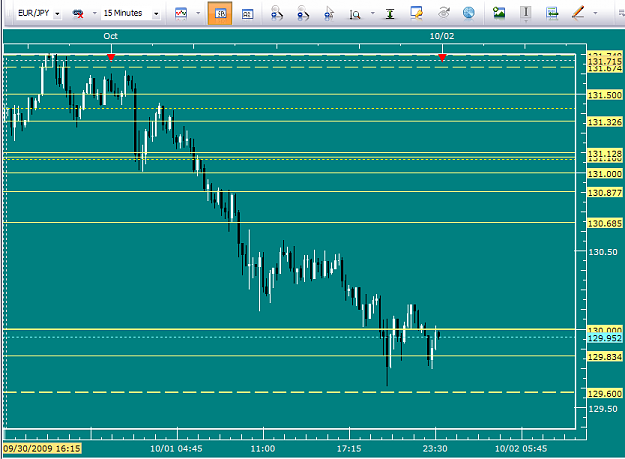Click the 10/01 04:45 time axis label
Screen dimensions: 625x459
(x=176, y=449)
